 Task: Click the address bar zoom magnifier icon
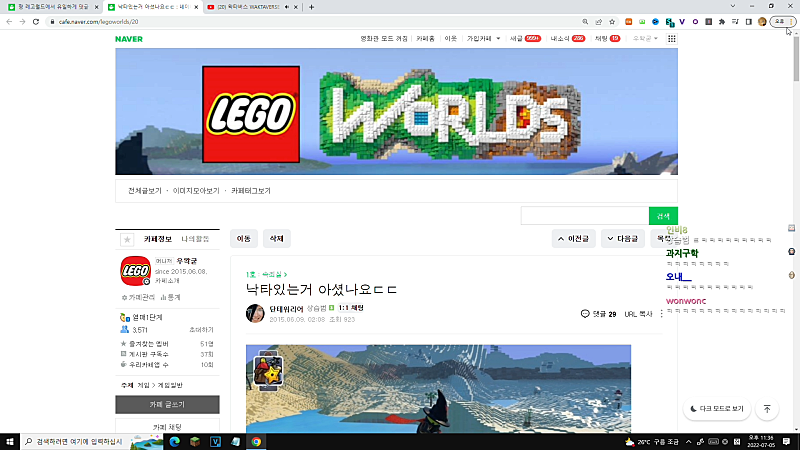(585, 21)
